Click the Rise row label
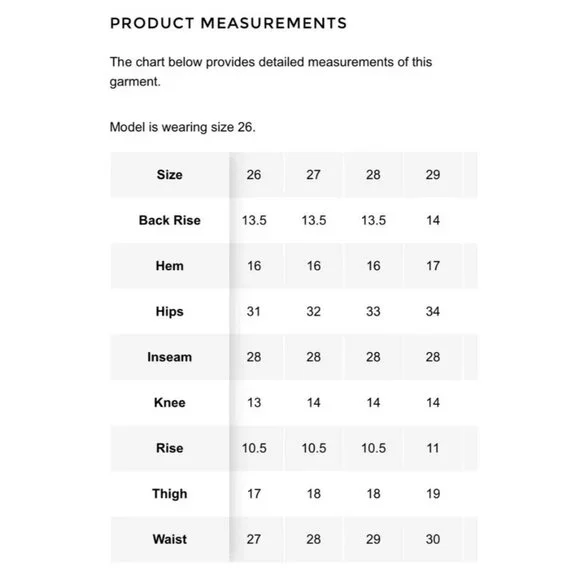 170,448
